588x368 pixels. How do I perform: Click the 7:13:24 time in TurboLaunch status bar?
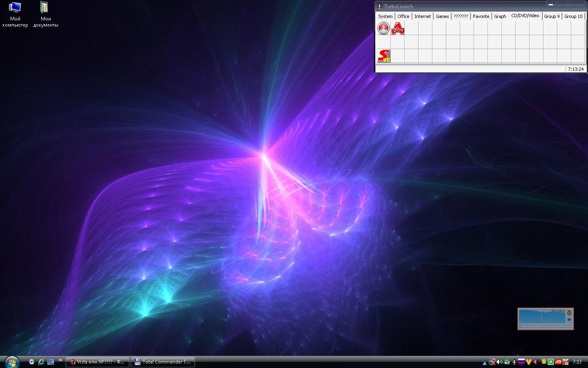(x=575, y=69)
